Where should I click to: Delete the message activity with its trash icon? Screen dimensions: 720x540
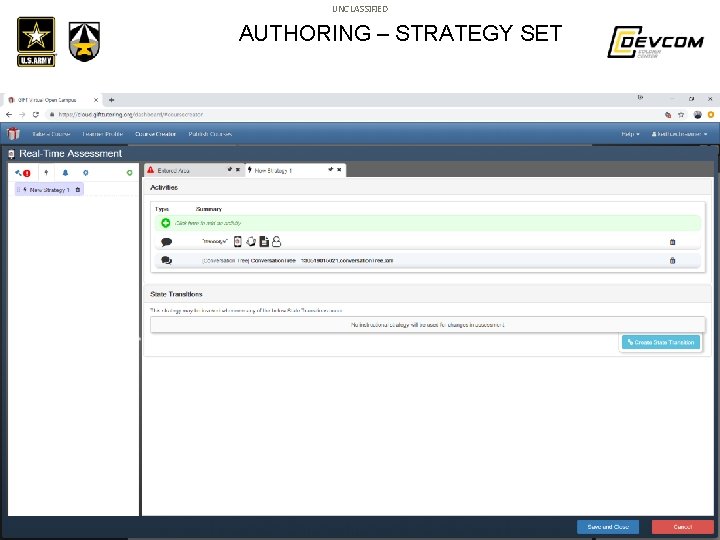672,242
